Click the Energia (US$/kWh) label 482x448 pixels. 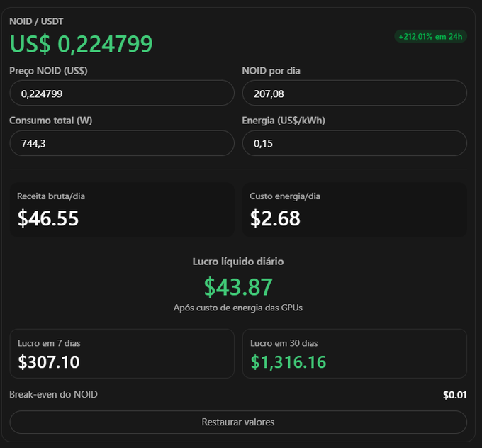click(284, 121)
